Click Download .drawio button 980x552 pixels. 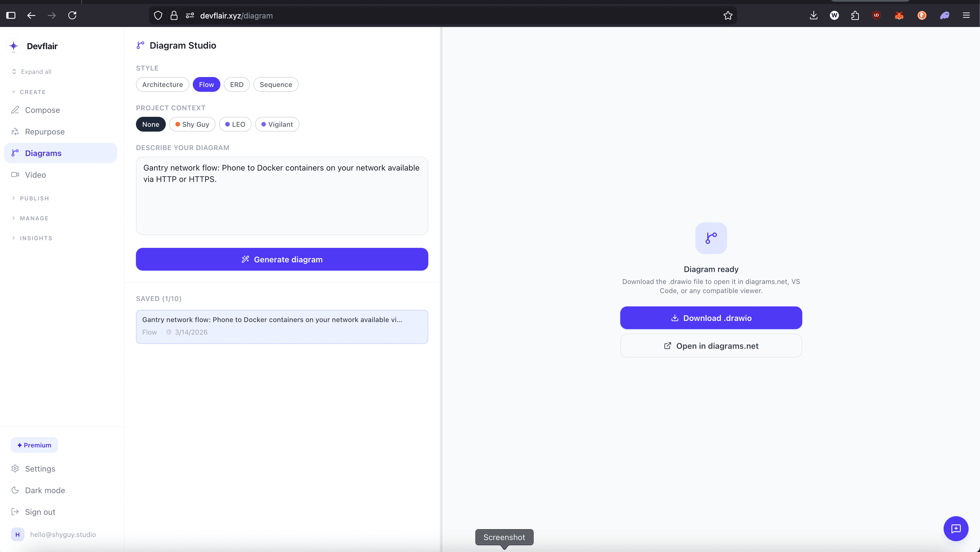click(711, 318)
